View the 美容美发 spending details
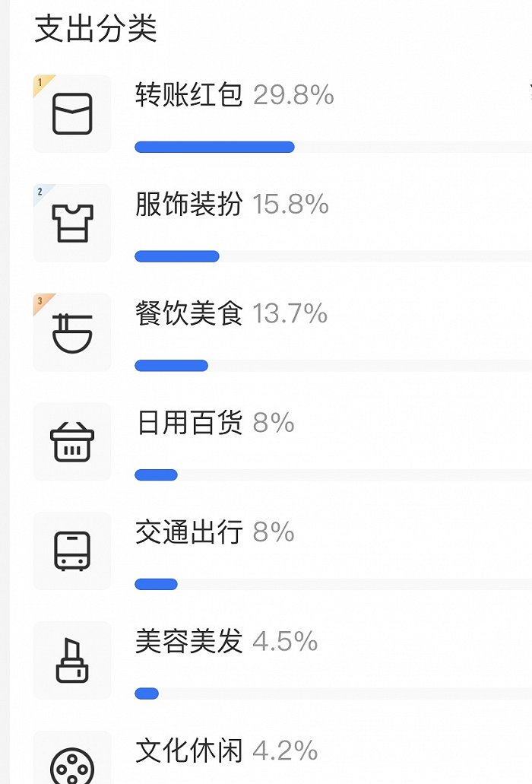 189,642
